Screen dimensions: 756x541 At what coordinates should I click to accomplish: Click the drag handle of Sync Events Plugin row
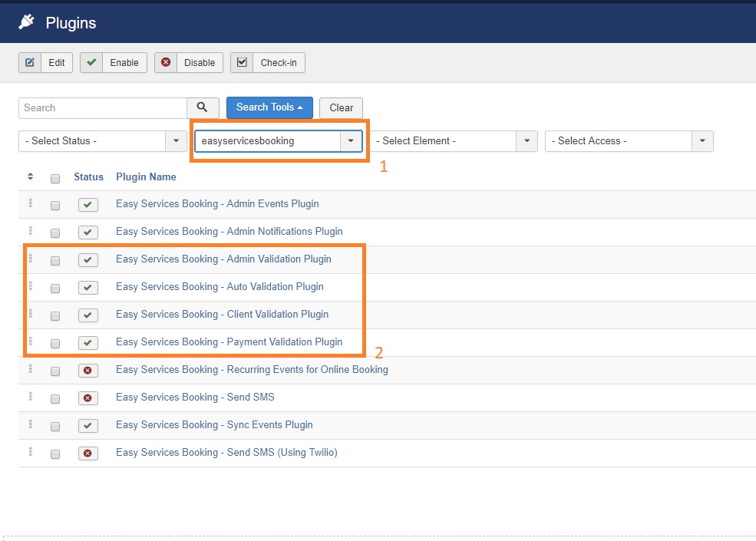point(31,424)
